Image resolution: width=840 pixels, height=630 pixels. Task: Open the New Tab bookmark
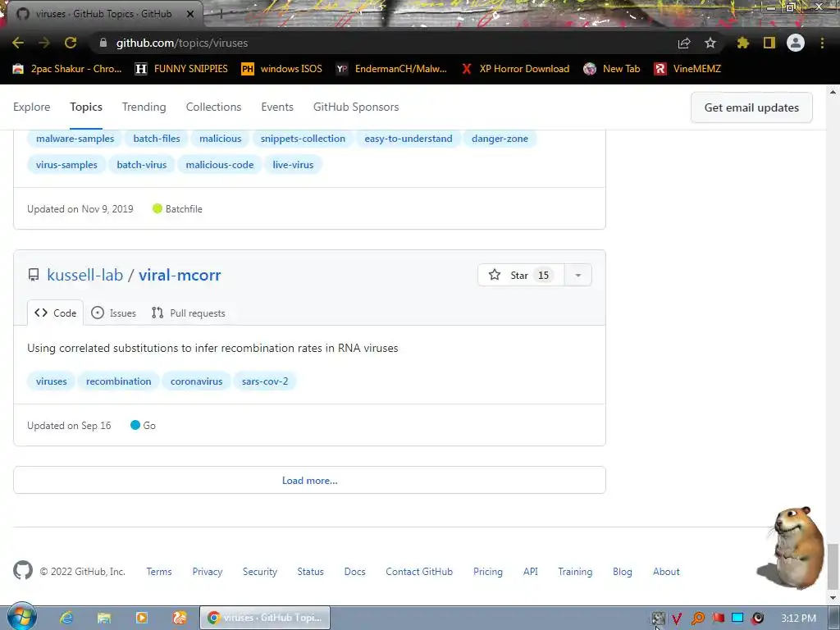612,69
